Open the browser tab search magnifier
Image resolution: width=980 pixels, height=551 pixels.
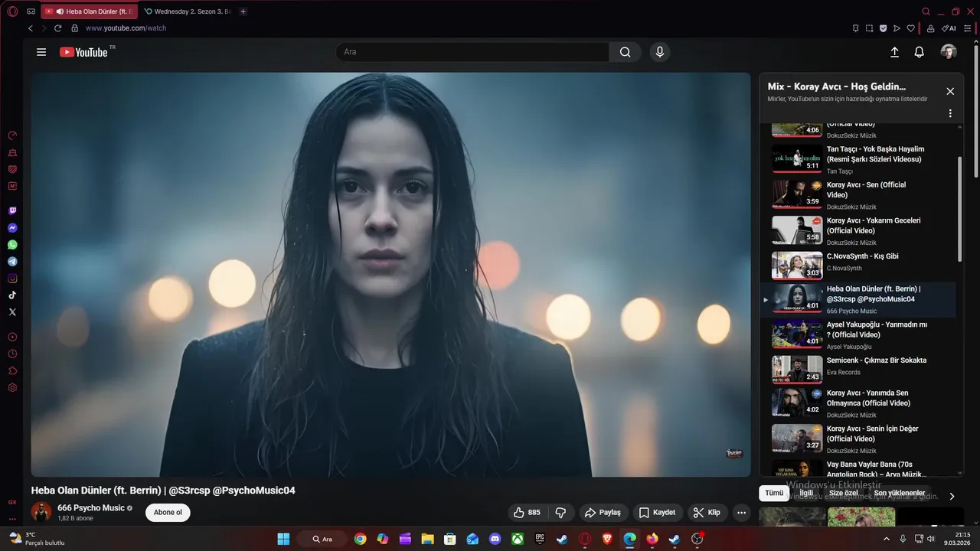(926, 11)
